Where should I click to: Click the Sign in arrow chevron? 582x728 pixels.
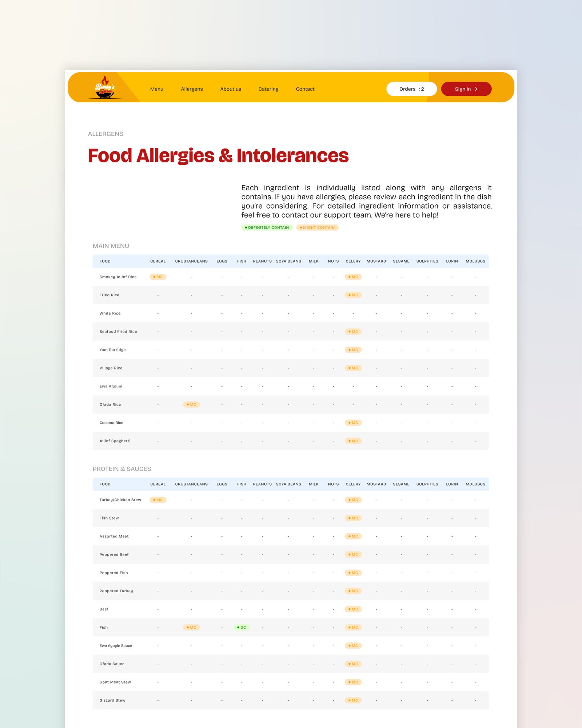tap(476, 89)
